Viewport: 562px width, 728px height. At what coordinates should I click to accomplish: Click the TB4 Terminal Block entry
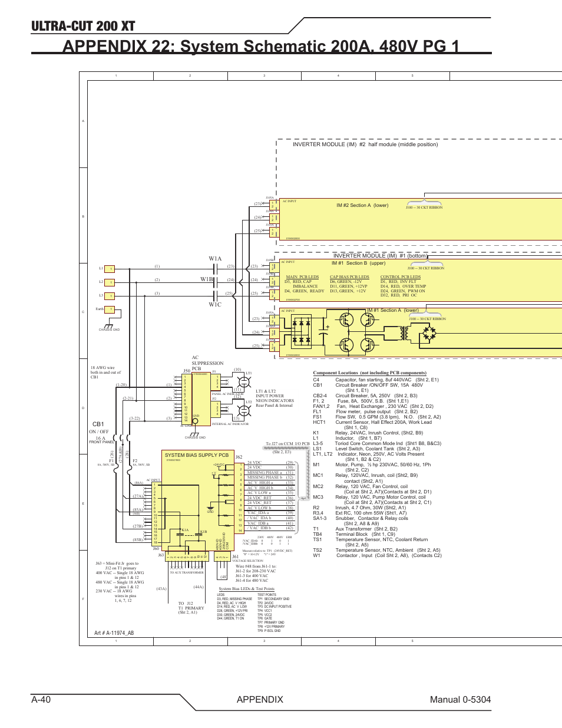tap(354, 534)
